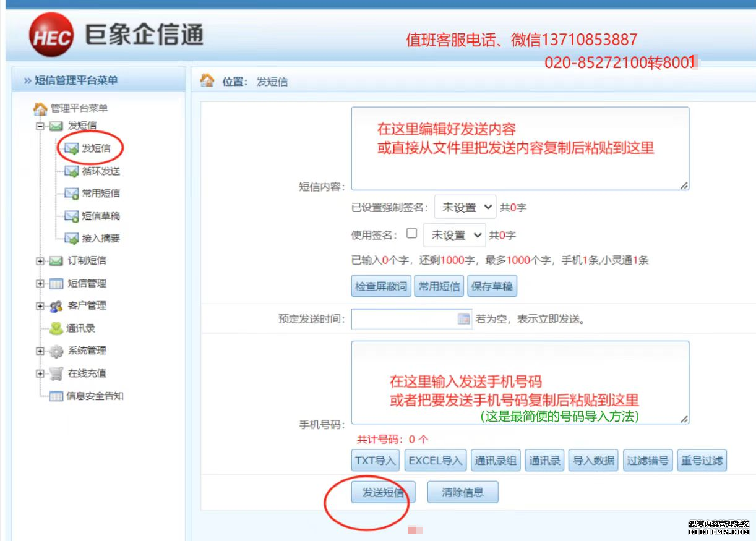Open the 使用签名 dropdown list
The height and width of the screenshot is (541, 756).
point(453,235)
